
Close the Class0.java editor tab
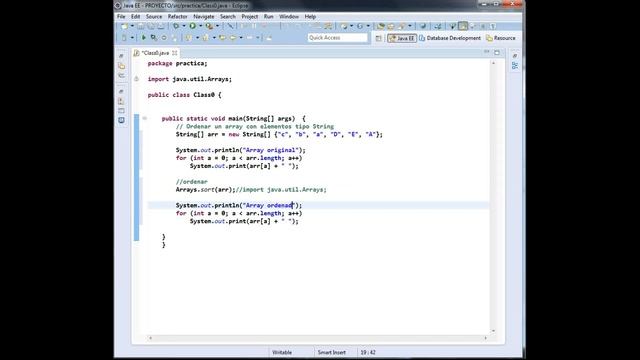(175, 53)
